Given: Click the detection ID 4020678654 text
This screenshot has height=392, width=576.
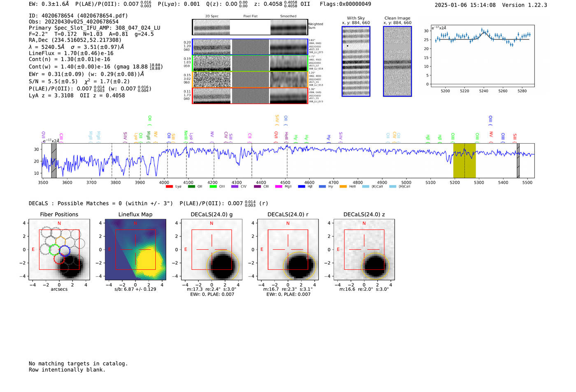Looking at the screenshot, I should point(57,16).
